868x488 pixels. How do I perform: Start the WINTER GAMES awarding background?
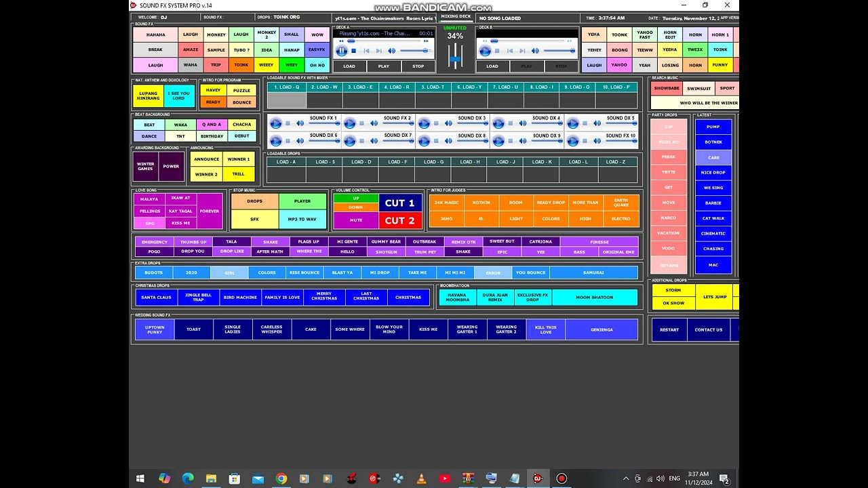point(146,166)
